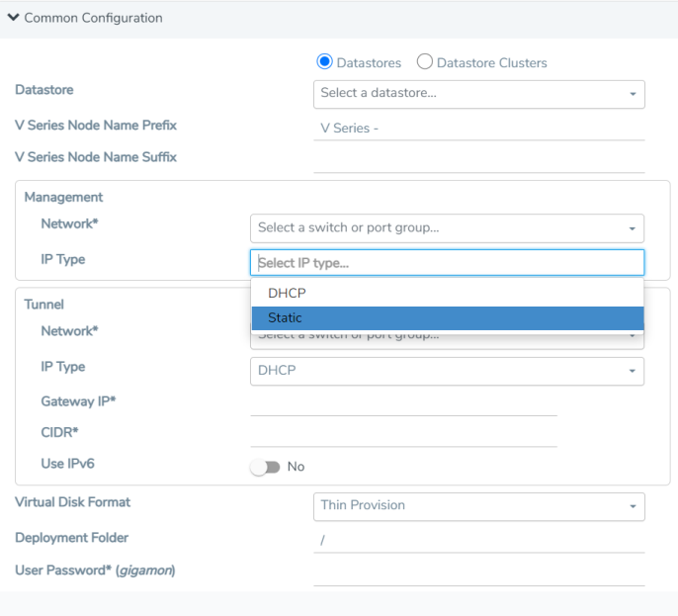This screenshot has width=678, height=616.
Task: Select the Datastores radio button
Action: [324, 62]
